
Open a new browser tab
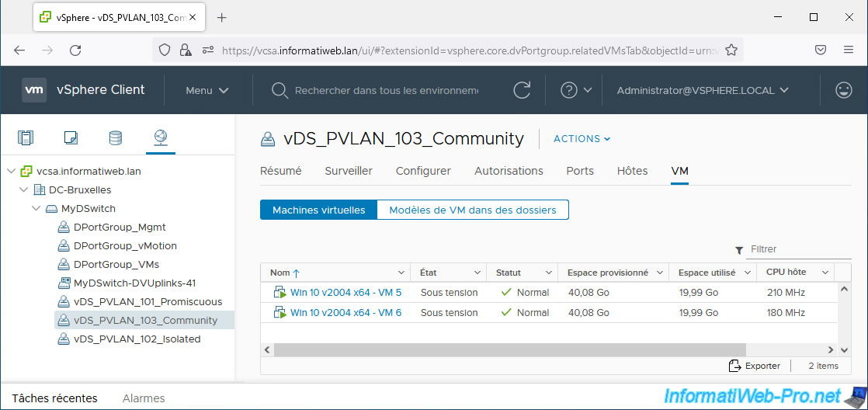coord(221,18)
